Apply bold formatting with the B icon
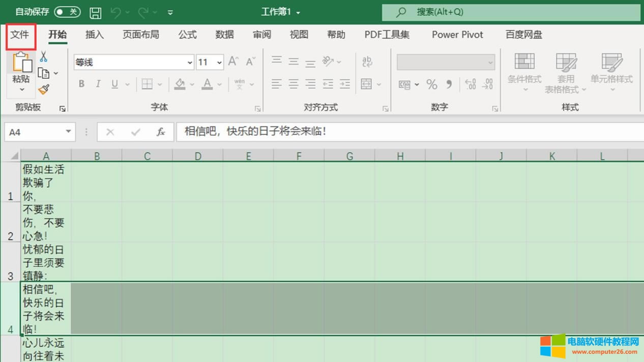 (81, 84)
